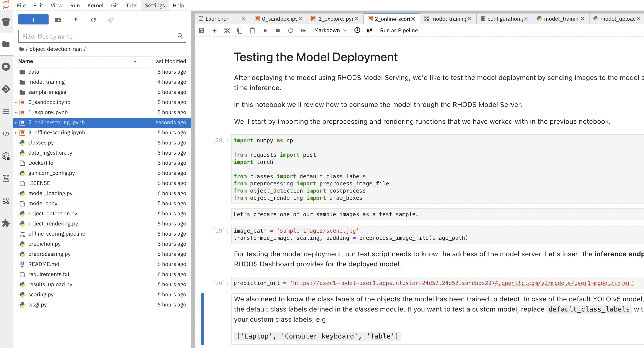Click the blue New Launcher plus button
The image size is (644, 348).
tap(33, 20)
